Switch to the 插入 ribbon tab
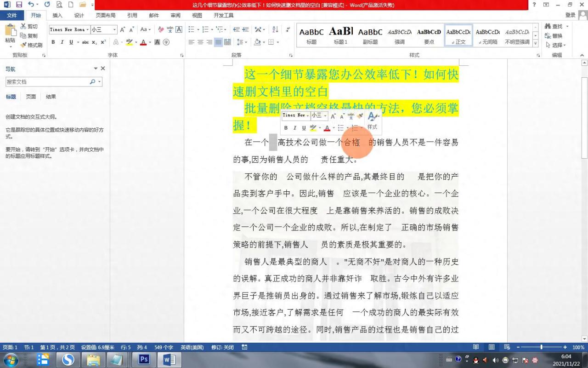 (57, 15)
